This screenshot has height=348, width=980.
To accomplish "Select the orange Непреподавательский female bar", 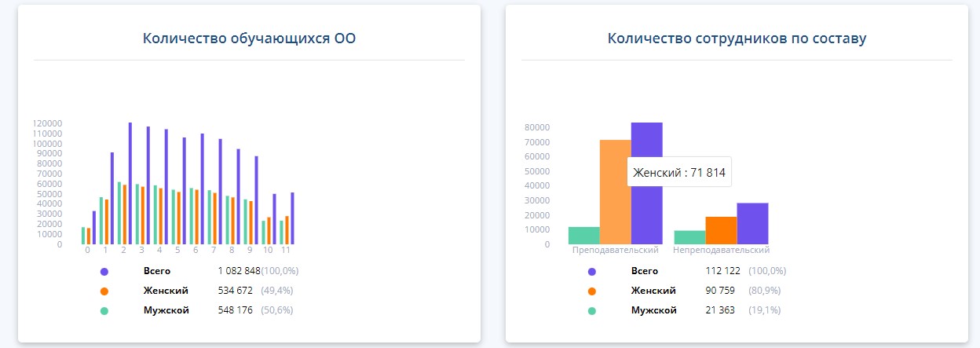I will click(721, 230).
